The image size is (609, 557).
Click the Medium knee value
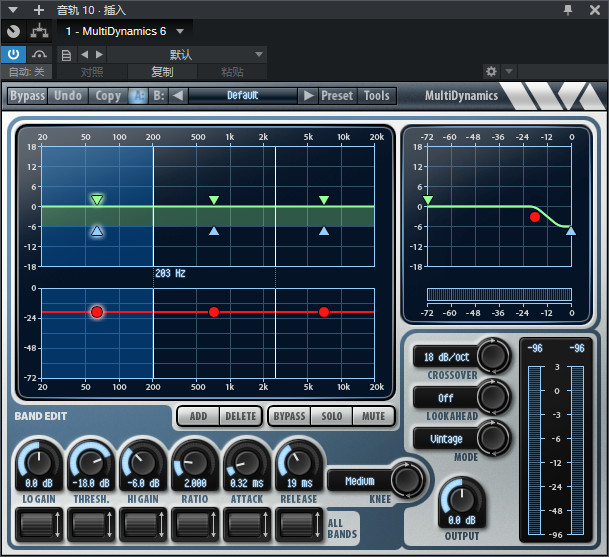(x=360, y=481)
